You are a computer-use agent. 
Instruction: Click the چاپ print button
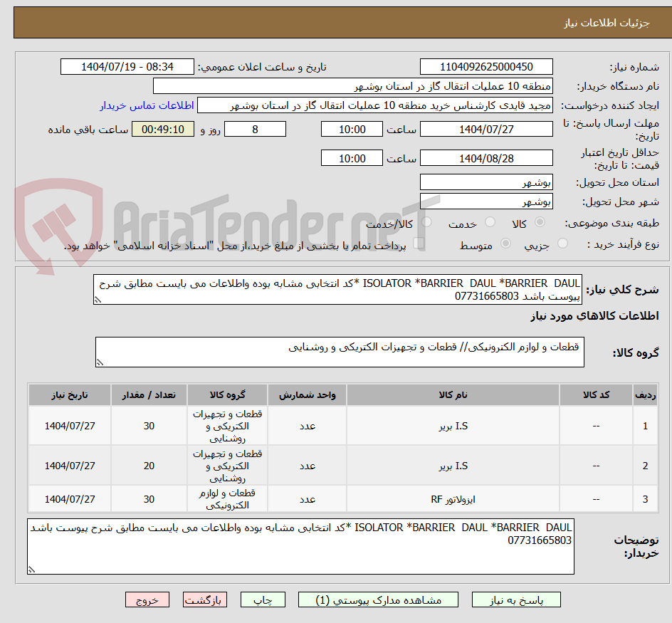262,600
